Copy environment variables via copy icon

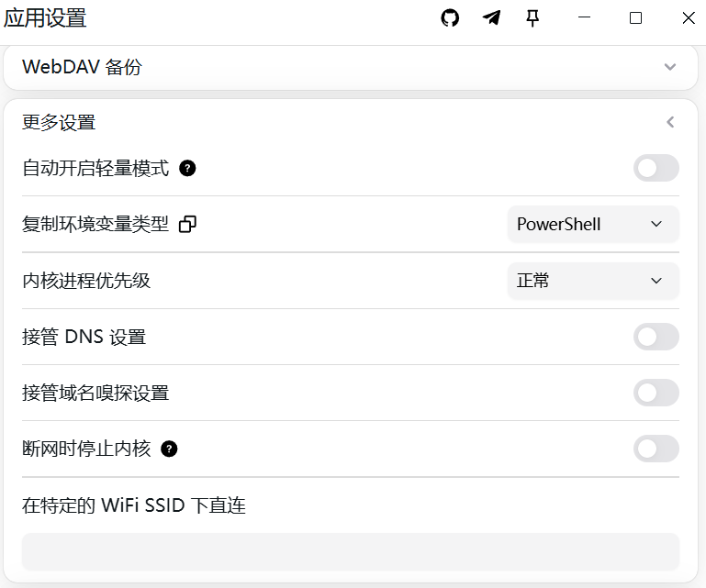tap(187, 224)
